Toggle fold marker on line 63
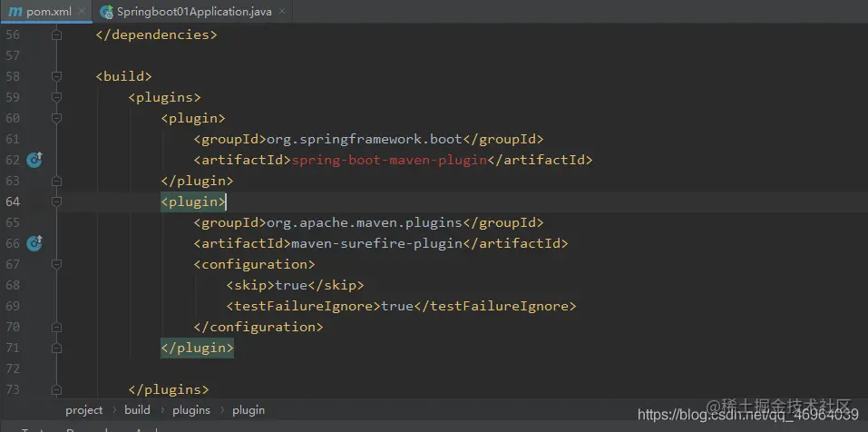868x432 pixels. coord(56,181)
